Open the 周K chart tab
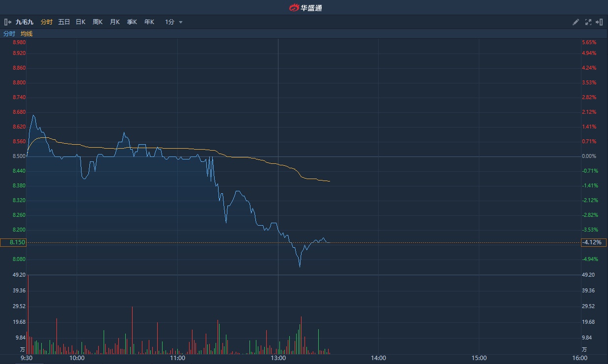 98,22
